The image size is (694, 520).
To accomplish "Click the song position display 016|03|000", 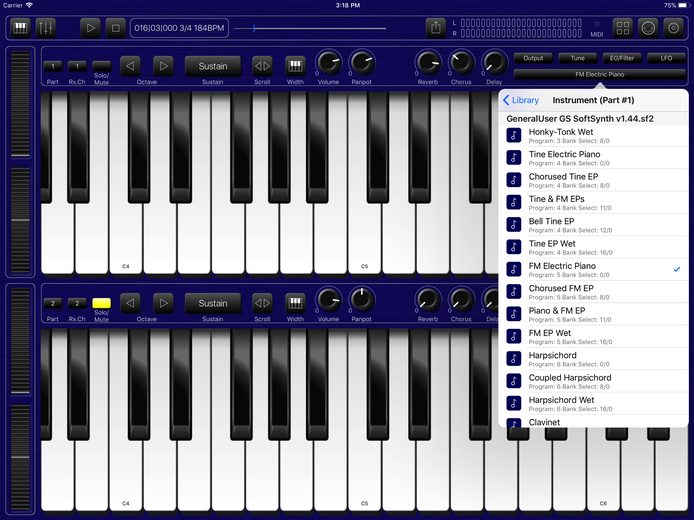I will click(x=179, y=28).
